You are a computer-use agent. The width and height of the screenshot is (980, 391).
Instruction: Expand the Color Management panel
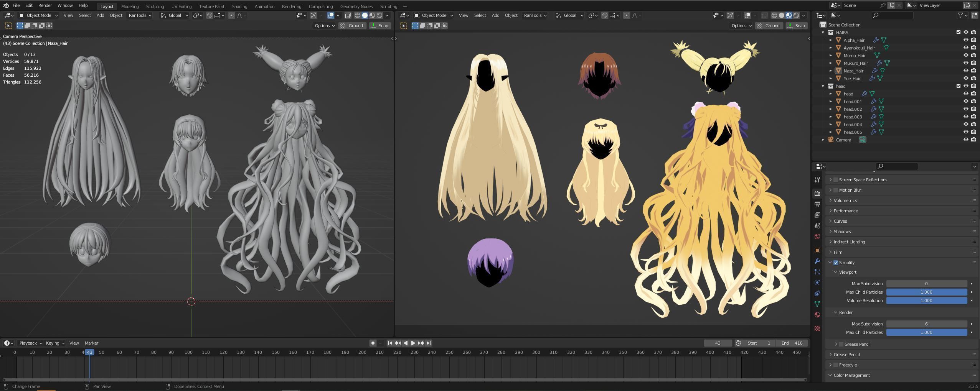click(851, 375)
